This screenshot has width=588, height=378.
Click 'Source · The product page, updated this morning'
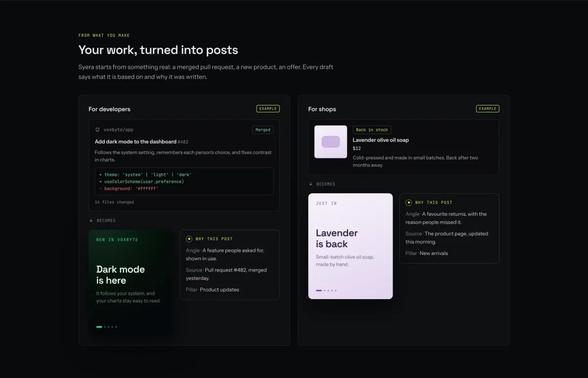click(x=447, y=238)
